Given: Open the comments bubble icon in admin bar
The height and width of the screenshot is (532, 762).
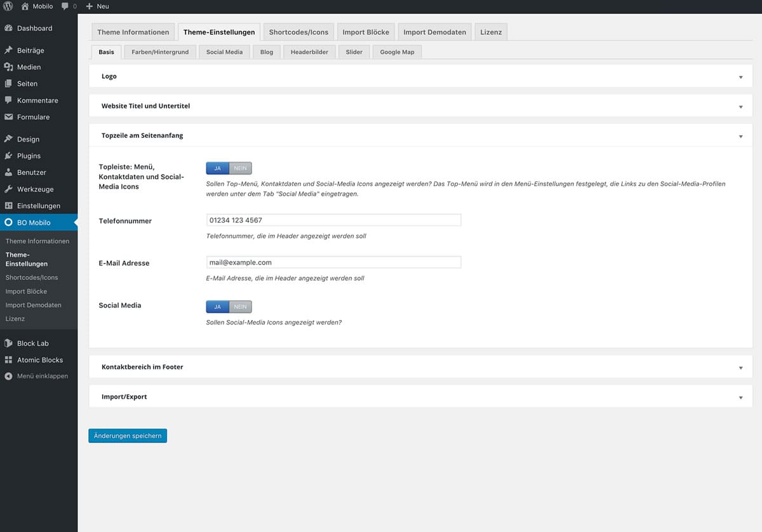Looking at the screenshot, I should tap(65, 6).
